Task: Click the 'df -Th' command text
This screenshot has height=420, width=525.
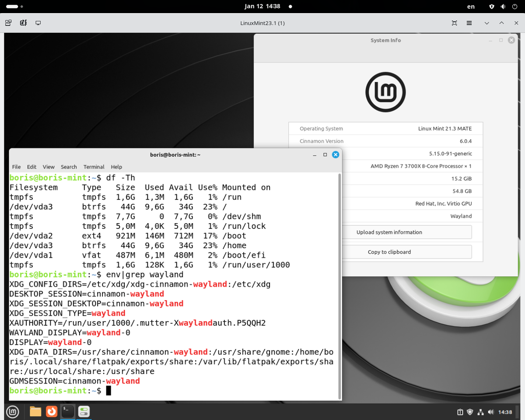Action: click(121, 178)
